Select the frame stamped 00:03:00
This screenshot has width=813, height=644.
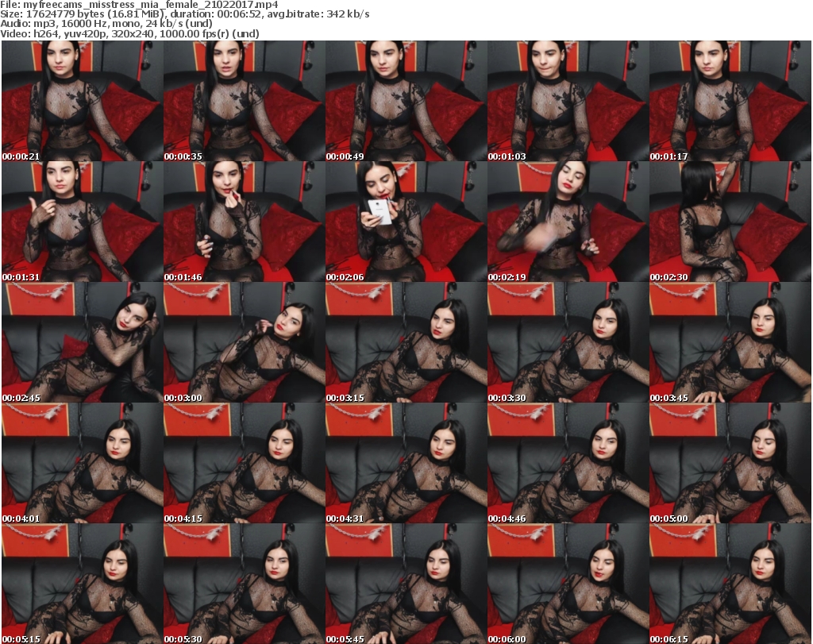pyautogui.click(x=245, y=343)
